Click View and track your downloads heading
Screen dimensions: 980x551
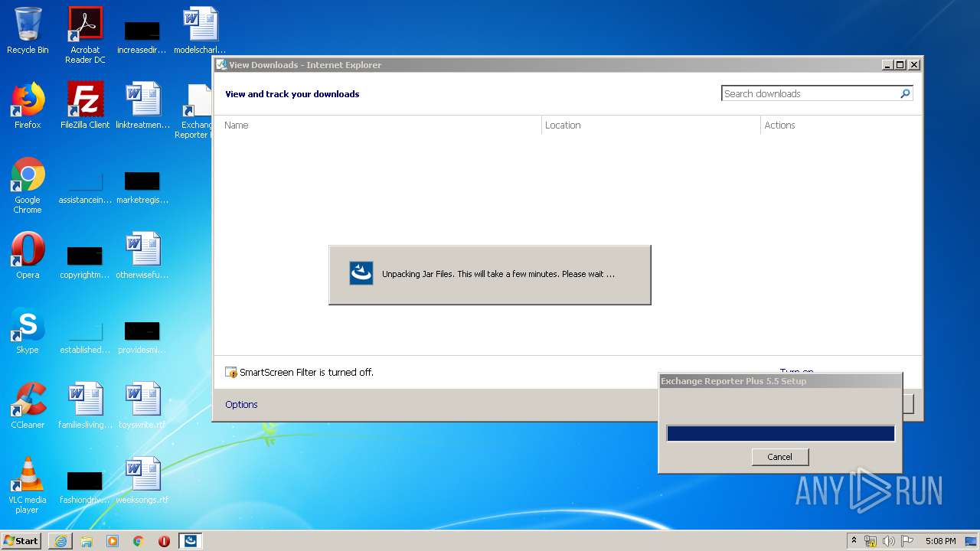292,94
